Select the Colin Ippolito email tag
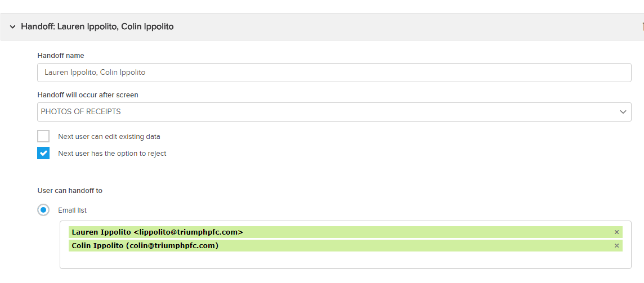This screenshot has height=283, width=644. 145,246
